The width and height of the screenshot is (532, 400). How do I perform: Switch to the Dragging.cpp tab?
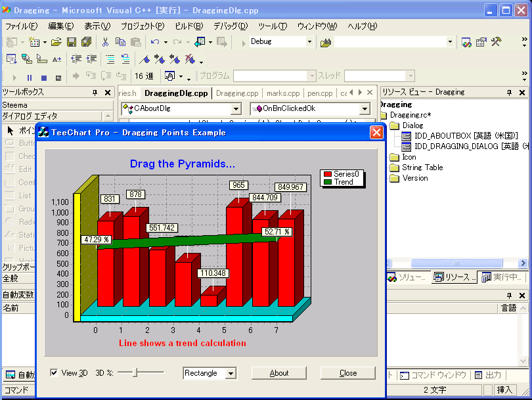237,93
